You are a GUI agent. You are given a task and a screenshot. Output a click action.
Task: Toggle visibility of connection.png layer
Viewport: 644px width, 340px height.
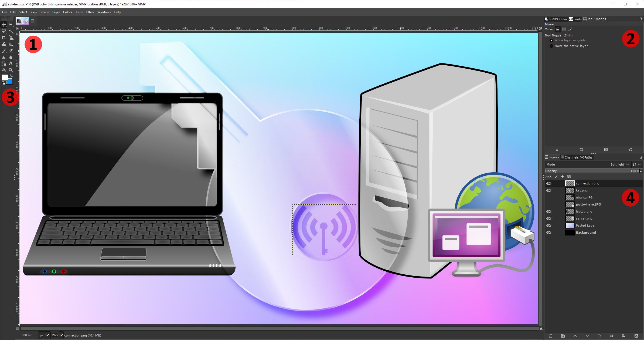[549, 183]
